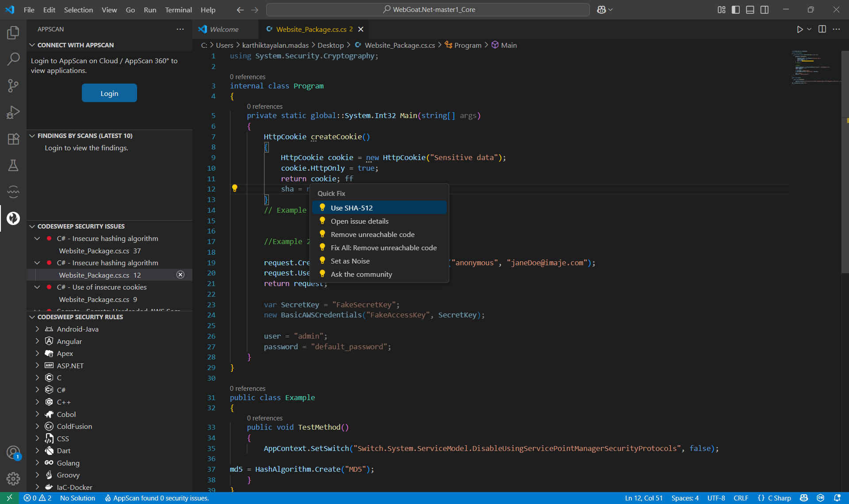Toggle the primary side bar layout button
849x504 pixels.
(x=735, y=10)
